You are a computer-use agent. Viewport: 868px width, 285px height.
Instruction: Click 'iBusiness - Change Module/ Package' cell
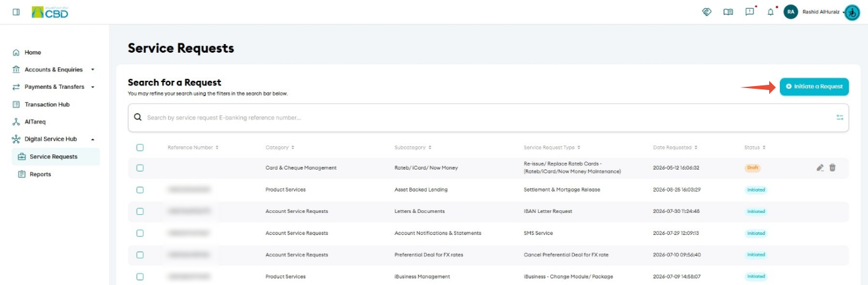(x=568, y=276)
